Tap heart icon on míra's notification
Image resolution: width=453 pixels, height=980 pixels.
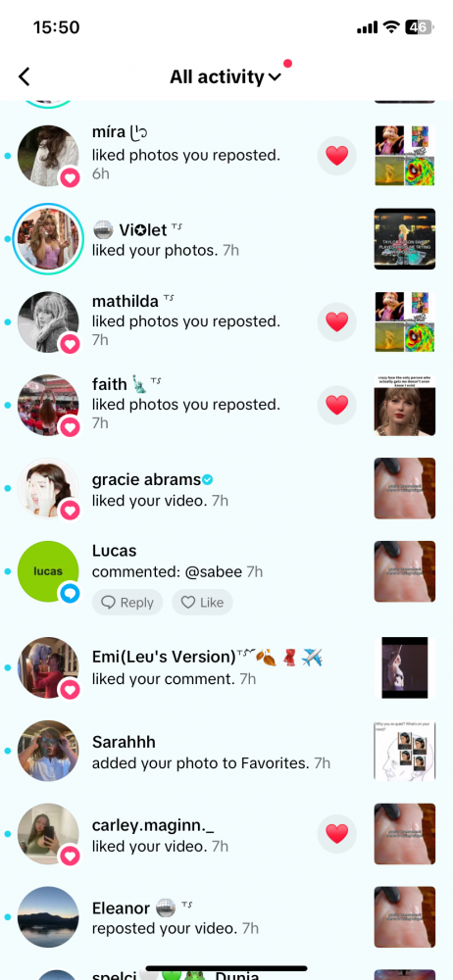(x=336, y=156)
